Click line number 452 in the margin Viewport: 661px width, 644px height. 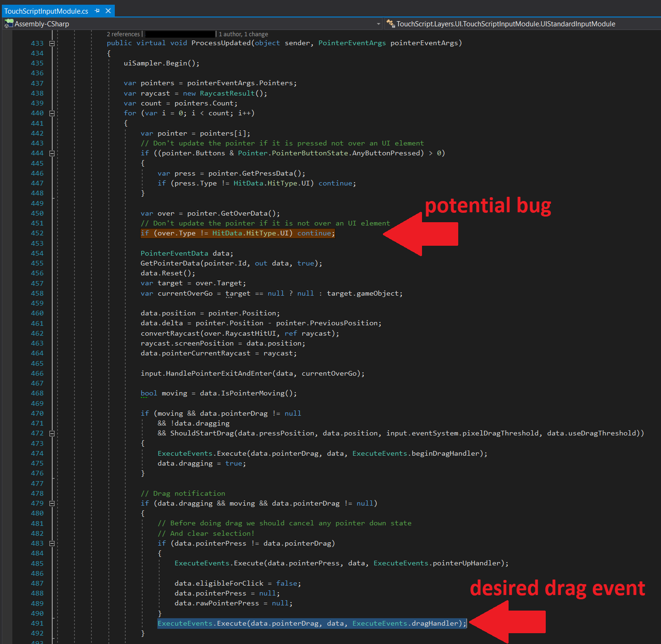tap(37, 233)
